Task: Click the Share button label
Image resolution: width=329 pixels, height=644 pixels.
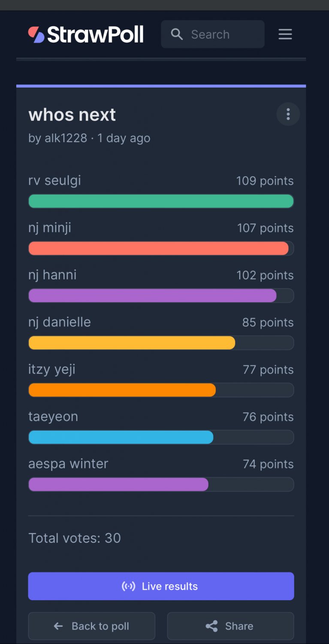Action: click(239, 626)
